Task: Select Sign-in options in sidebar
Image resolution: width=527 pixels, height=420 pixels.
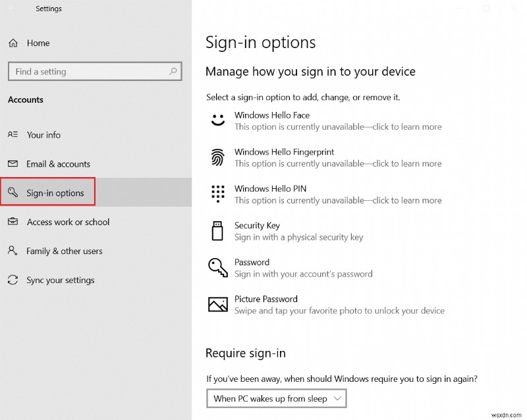Action: (96, 192)
